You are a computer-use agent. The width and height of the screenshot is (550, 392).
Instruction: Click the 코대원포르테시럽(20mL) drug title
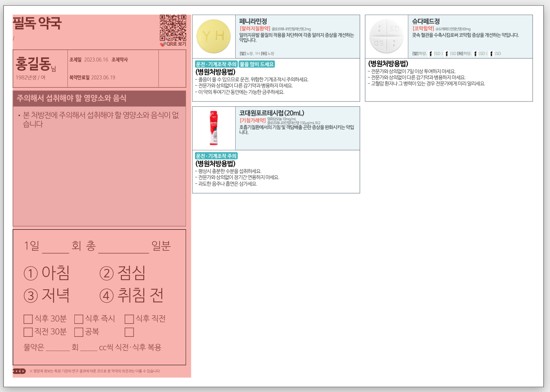pyautogui.click(x=271, y=113)
